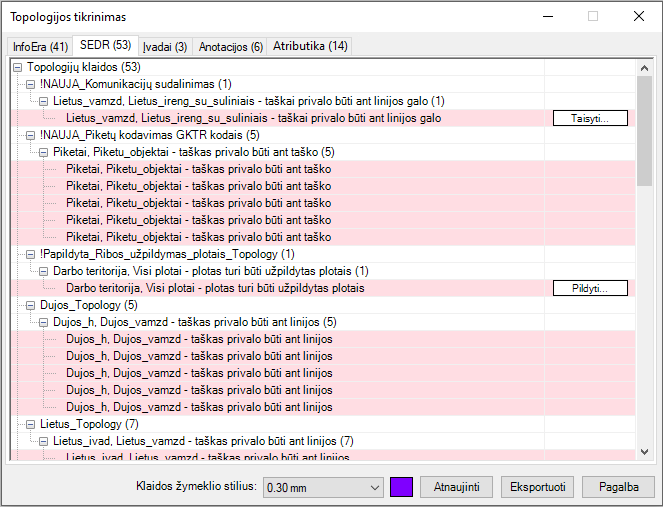Select the Dujos_Topology (5) label
The width and height of the screenshot is (663, 508).
pos(89,305)
